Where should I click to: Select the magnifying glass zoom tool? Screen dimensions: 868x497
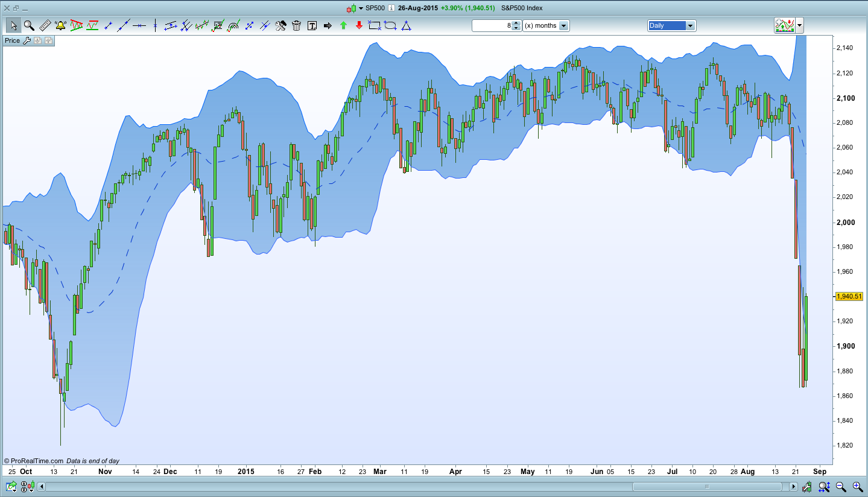click(x=29, y=25)
